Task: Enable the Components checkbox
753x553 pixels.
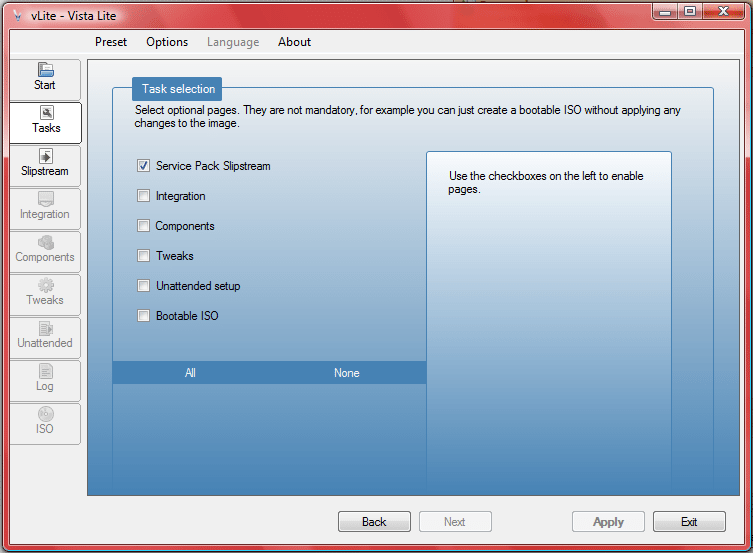Action: 143,226
